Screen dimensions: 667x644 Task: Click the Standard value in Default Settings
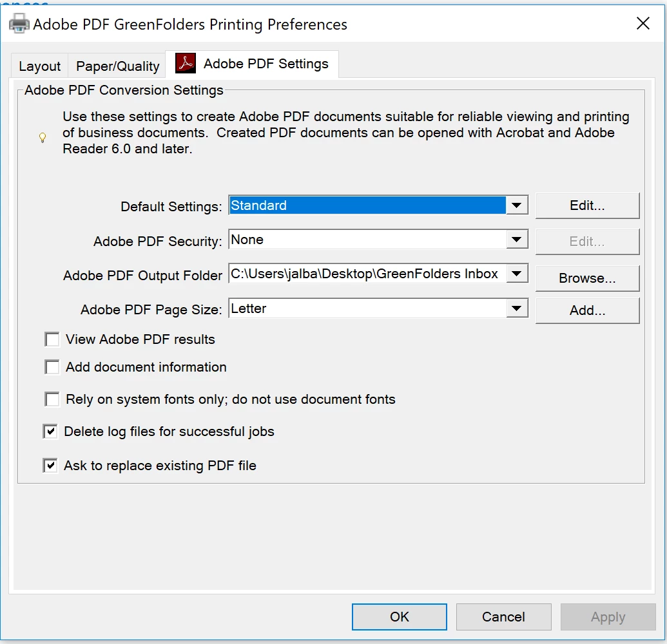click(x=367, y=205)
